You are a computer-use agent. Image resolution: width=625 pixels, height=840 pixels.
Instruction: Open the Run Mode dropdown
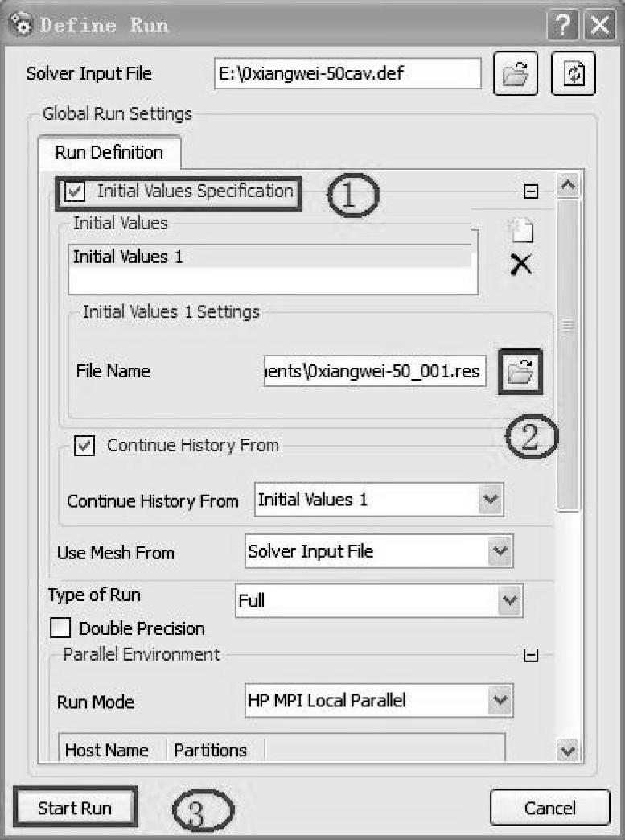[500, 701]
